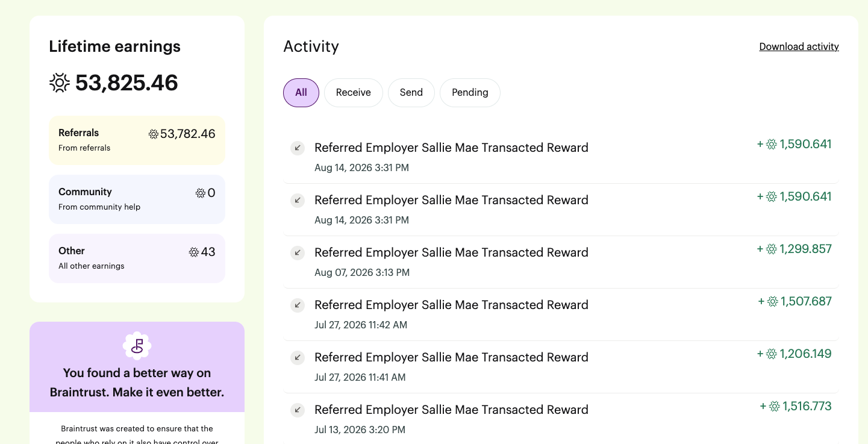Click the Sallie Mae reward title dated Aug 07
Viewport: 868px width, 444px height.
(x=451, y=252)
